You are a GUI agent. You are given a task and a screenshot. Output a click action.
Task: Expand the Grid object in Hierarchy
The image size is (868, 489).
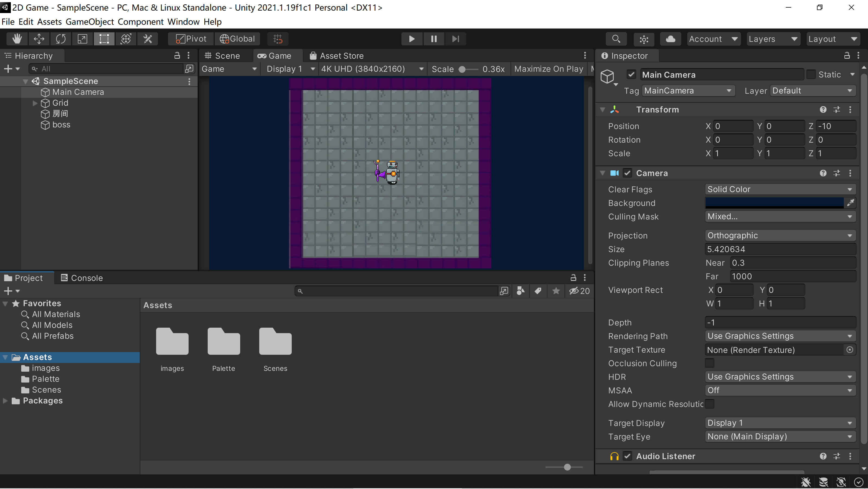coord(35,103)
